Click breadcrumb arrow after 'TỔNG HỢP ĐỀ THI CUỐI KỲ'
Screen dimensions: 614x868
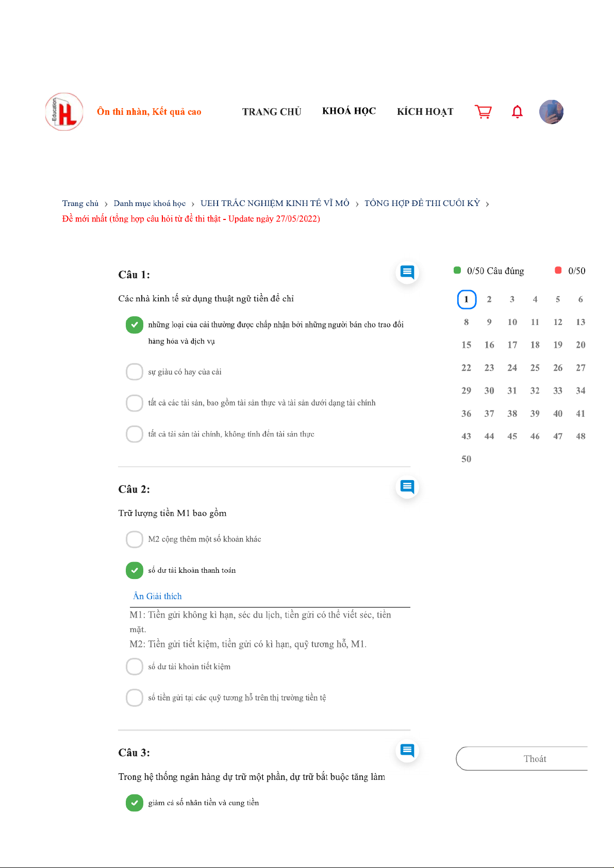tap(487, 204)
